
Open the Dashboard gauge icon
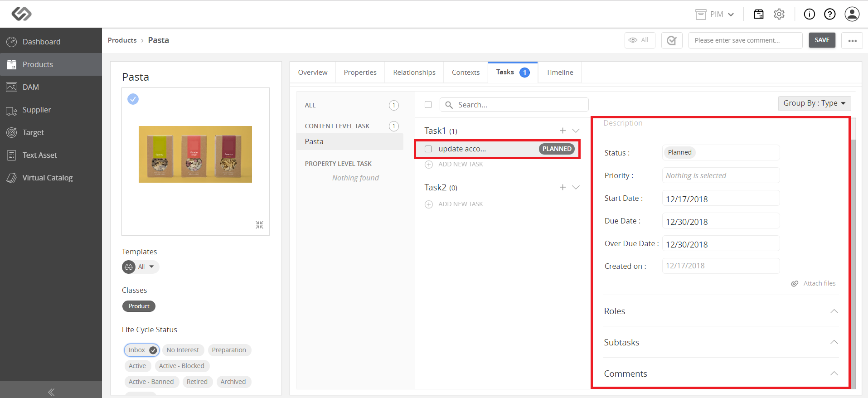[11, 42]
